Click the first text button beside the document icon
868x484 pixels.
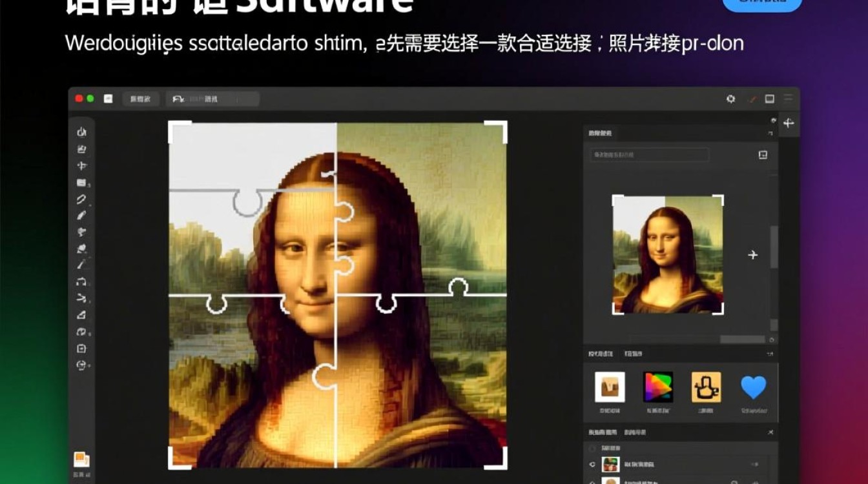point(140,99)
